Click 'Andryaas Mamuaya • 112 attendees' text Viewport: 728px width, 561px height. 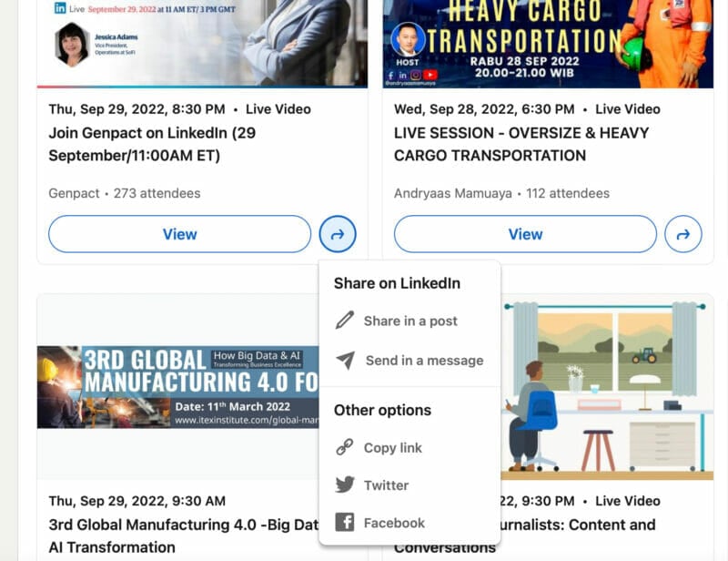pos(502,193)
